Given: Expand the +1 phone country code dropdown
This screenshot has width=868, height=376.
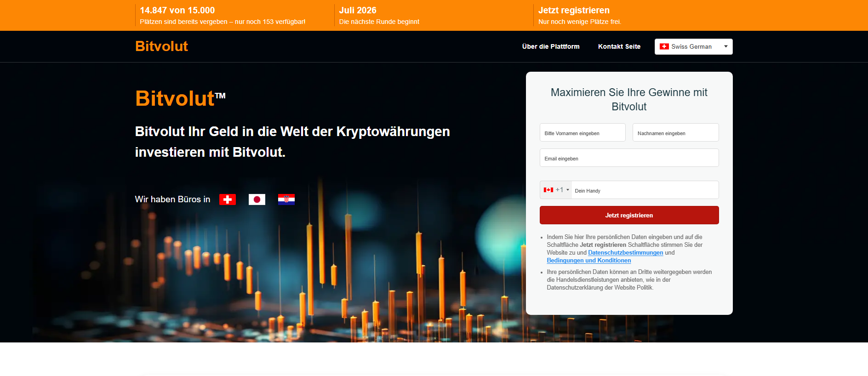Looking at the screenshot, I should (556, 190).
